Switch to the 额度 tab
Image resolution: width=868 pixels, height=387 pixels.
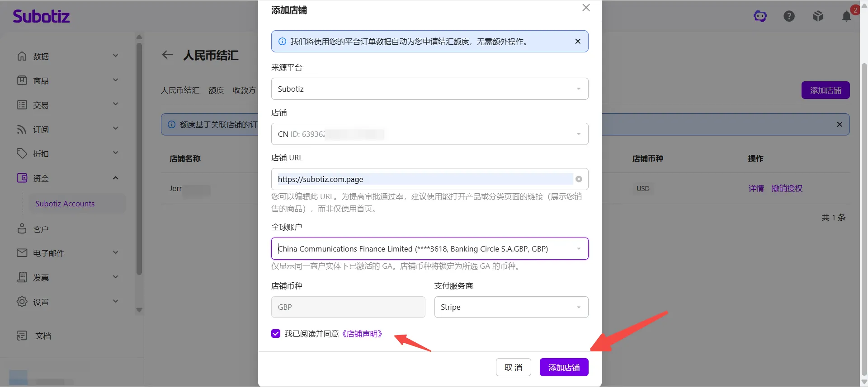point(216,90)
